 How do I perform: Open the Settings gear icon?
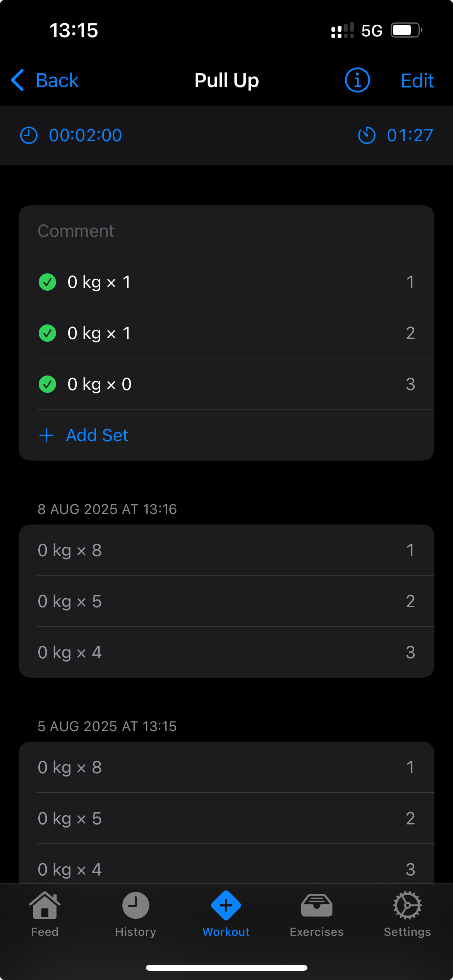[x=407, y=906]
